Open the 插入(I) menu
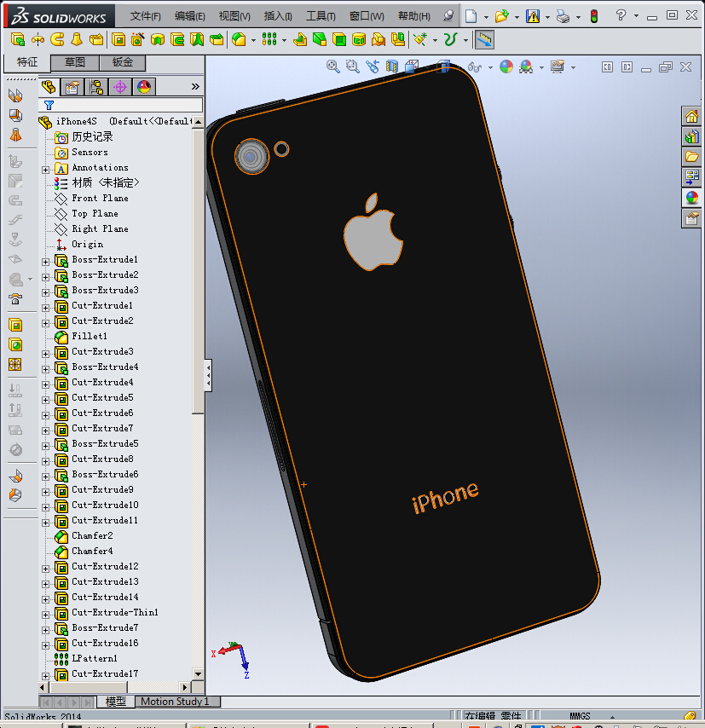705x728 pixels. click(x=278, y=16)
